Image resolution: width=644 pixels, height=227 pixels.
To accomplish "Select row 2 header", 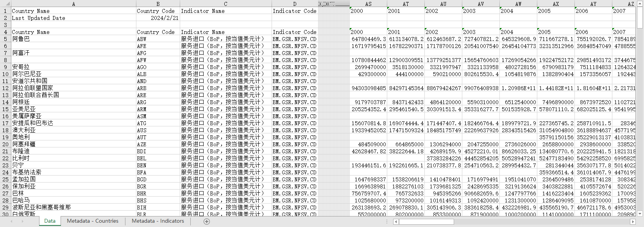I will (5, 18).
